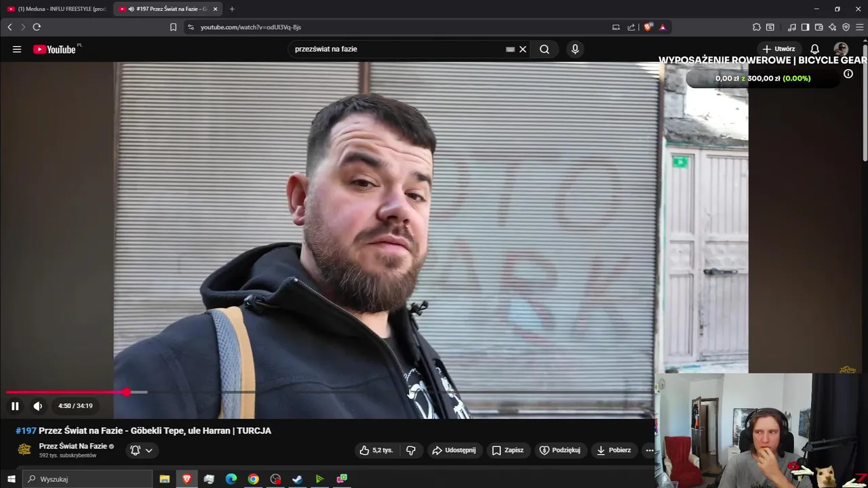Bookmark this page icon in address bar
The width and height of the screenshot is (868, 488).
coord(173,27)
